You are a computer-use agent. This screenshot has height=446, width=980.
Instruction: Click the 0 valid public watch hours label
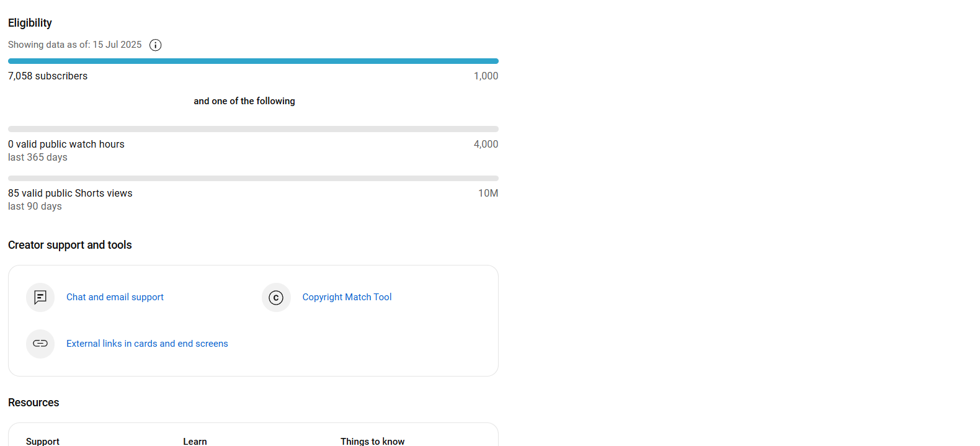point(66,144)
